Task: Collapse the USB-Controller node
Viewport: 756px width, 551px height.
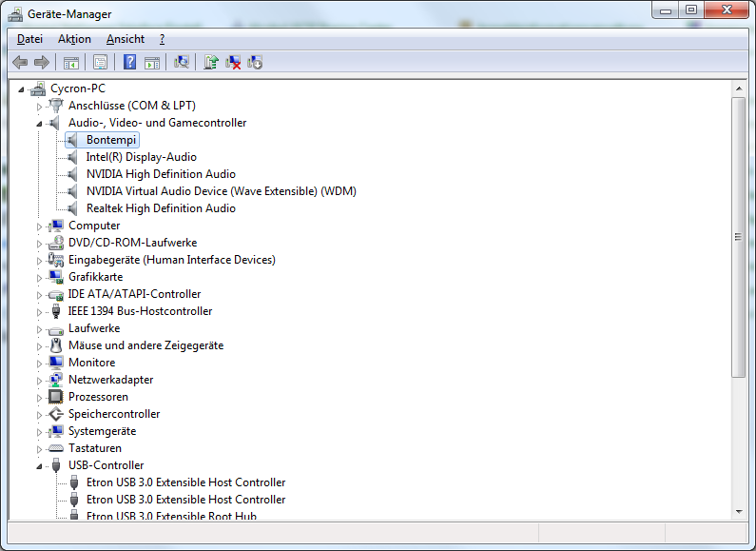Action: pyautogui.click(x=39, y=465)
